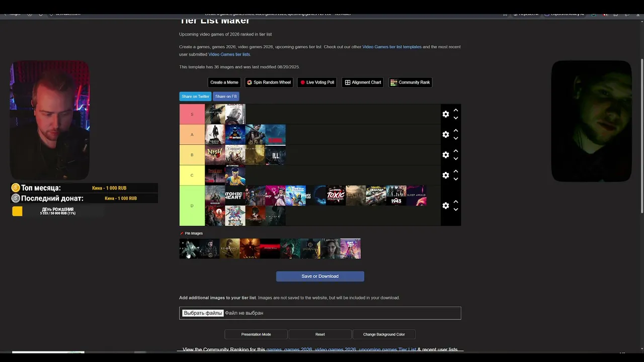Select the Sleep Awake game image

click(416, 196)
